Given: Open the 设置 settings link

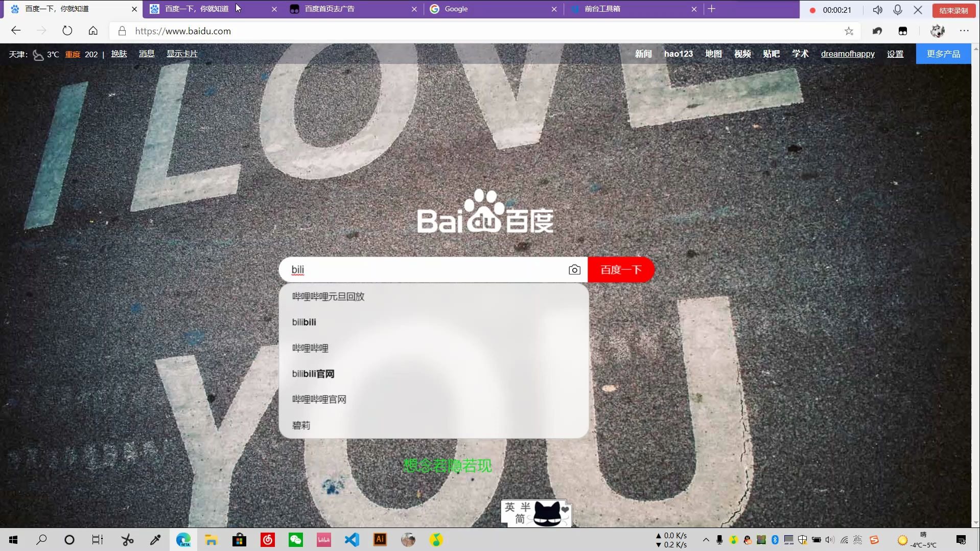Looking at the screenshot, I should [895, 54].
